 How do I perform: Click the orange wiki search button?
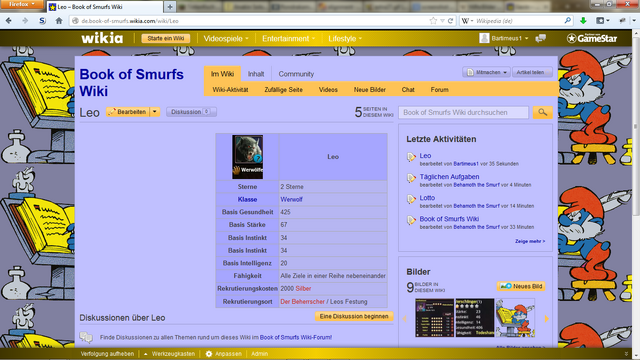542,112
